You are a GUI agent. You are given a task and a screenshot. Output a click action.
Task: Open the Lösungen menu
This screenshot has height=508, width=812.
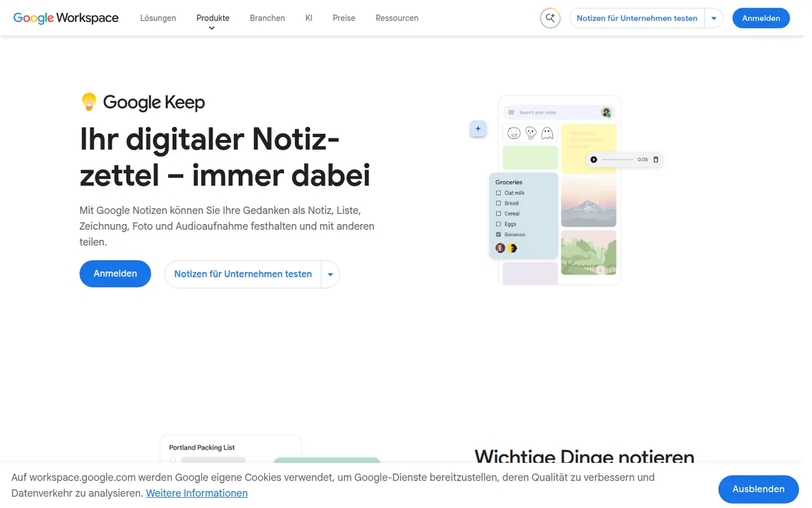158,18
